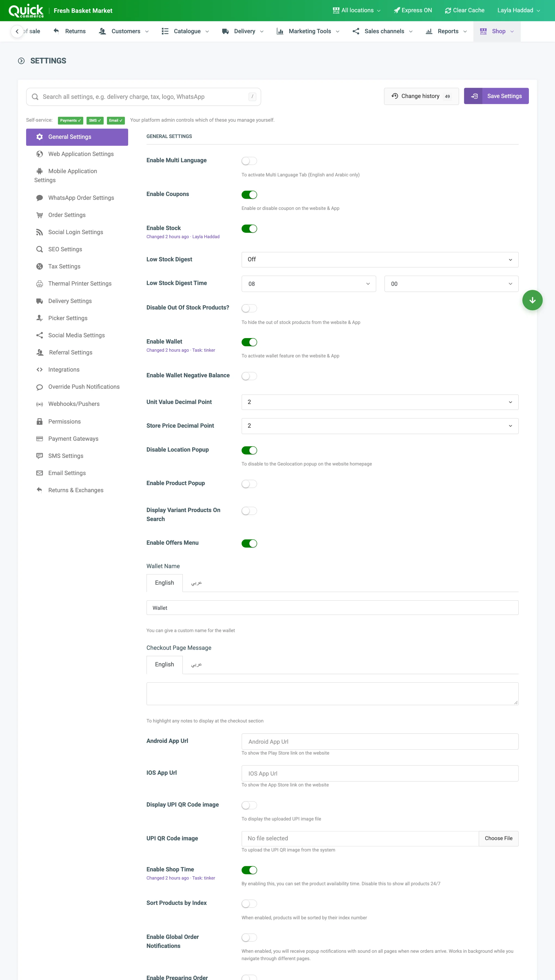Click the green scroll-down arrow button
The height and width of the screenshot is (980, 555).
point(532,300)
